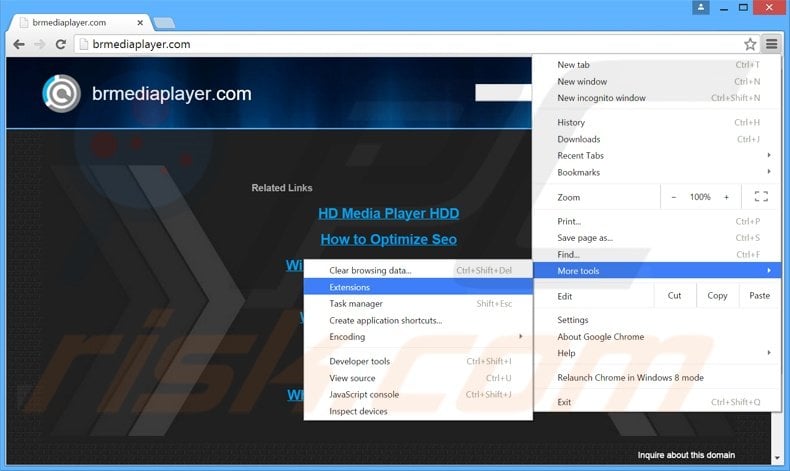Viewport: 790px width, 471px height.
Task: Toggle fullscreen icon in the Zoom row
Action: (x=761, y=197)
